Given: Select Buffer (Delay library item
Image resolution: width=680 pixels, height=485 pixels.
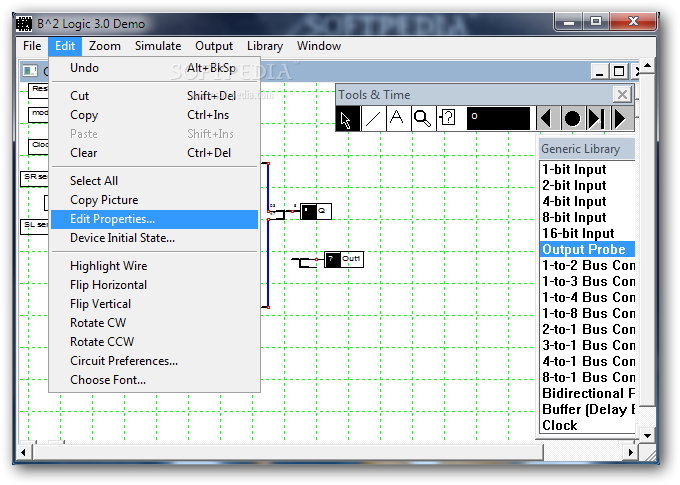Looking at the screenshot, I should point(588,410).
